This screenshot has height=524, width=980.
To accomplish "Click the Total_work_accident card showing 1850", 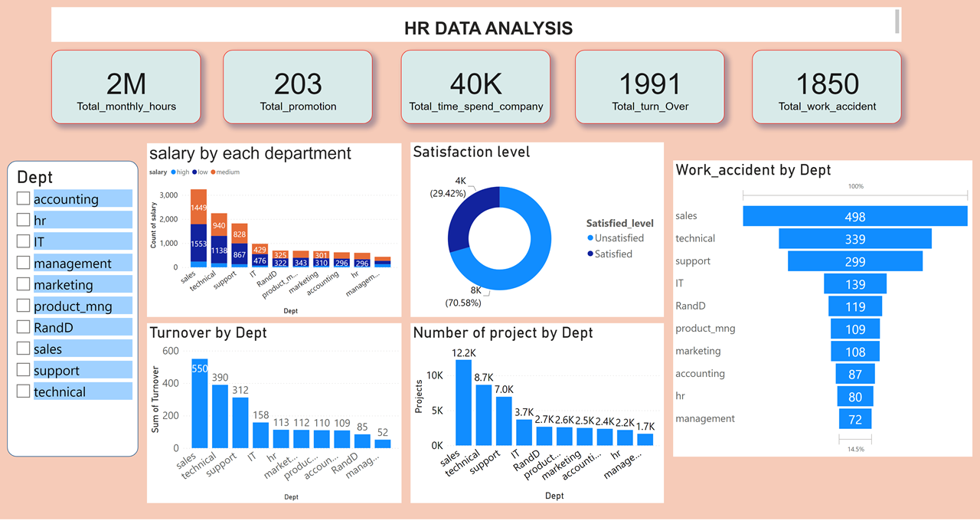I will point(827,87).
